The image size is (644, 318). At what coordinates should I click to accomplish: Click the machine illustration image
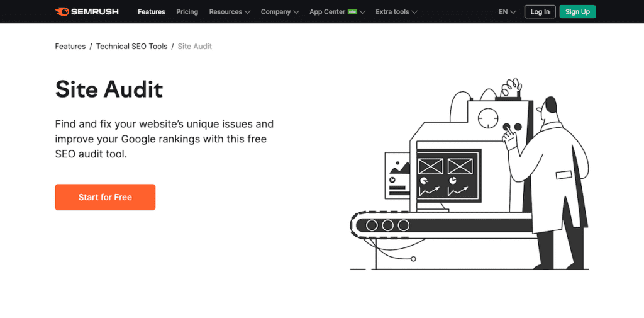coord(469,174)
